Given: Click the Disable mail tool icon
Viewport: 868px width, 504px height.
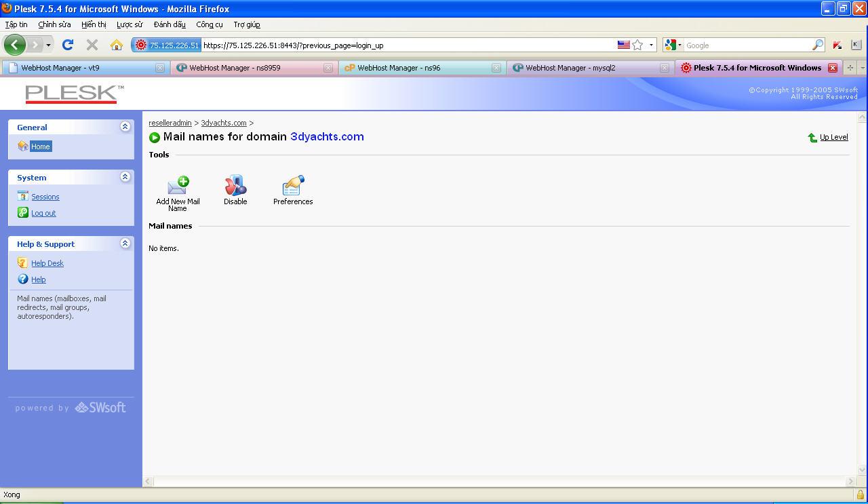Looking at the screenshot, I should coord(235,185).
